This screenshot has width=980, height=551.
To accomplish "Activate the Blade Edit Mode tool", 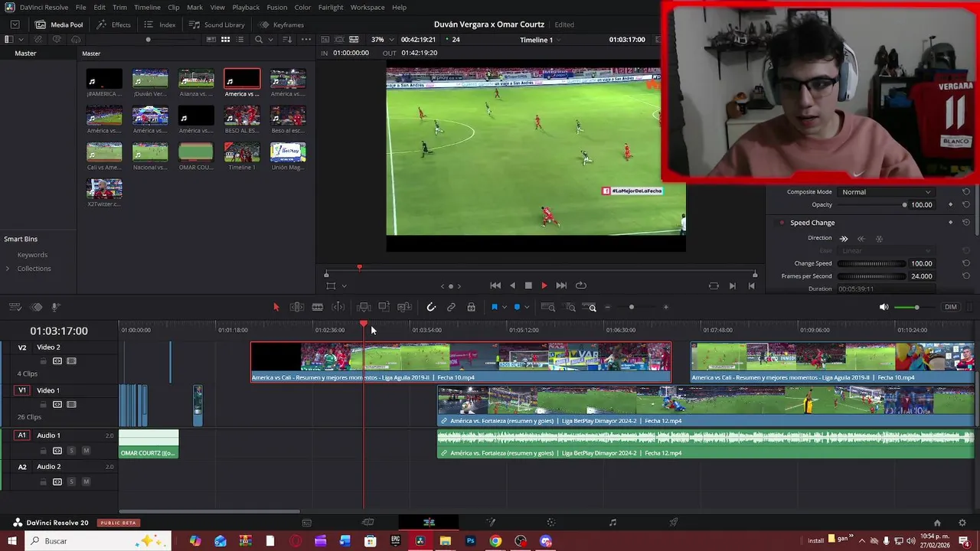I will (317, 307).
